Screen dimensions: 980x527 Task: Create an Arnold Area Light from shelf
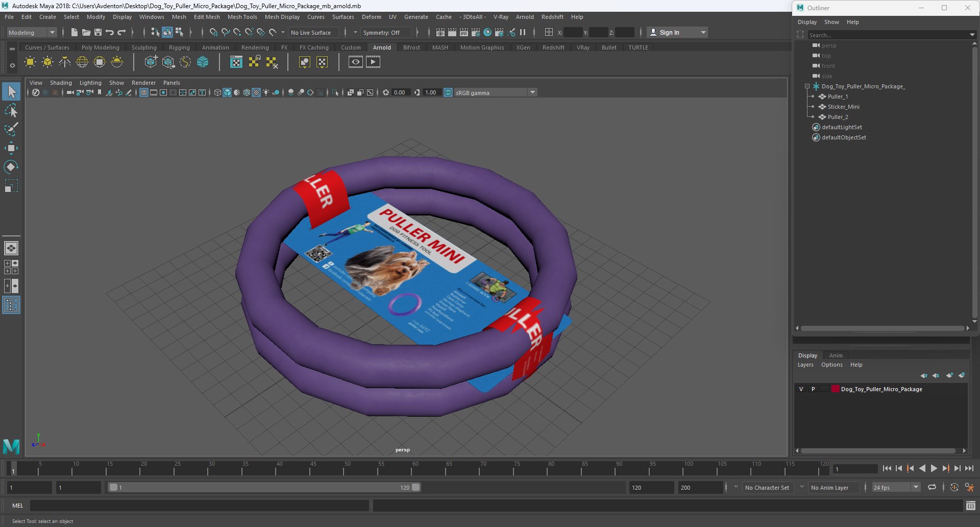pos(30,62)
